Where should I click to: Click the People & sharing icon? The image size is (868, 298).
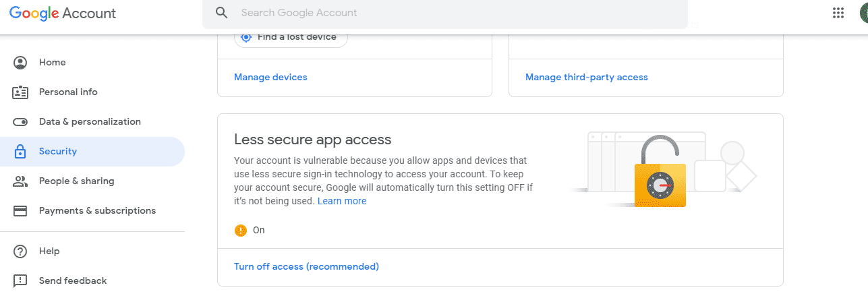[x=20, y=181]
